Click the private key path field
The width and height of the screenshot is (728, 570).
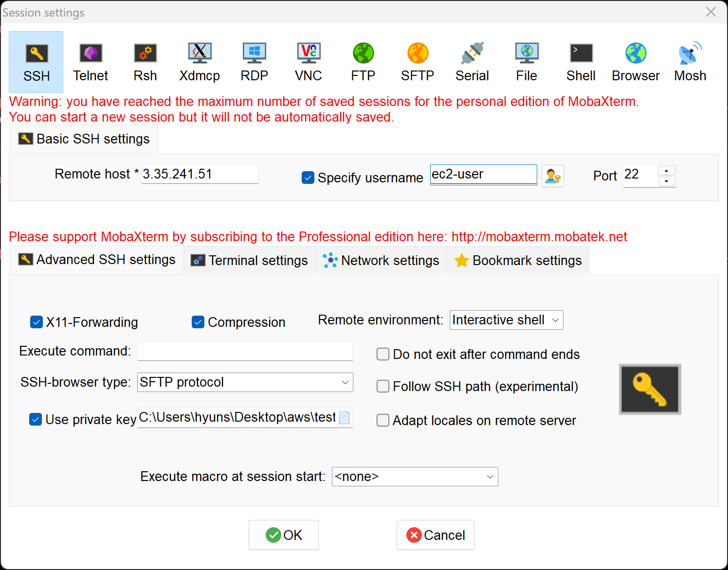point(237,418)
